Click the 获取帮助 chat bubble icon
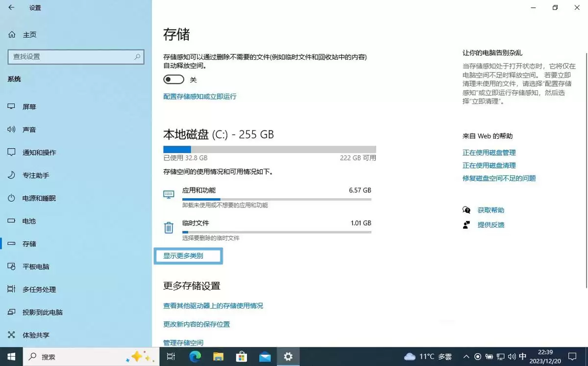This screenshot has height=366, width=588. pos(466,210)
